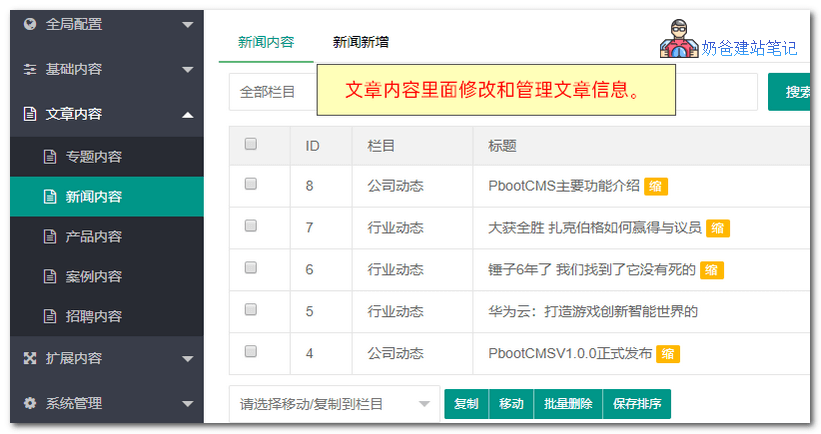The width and height of the screenshot is (821, 434).
Task: Click the page icon next to 产品内容
Action: tap(50, 237)
